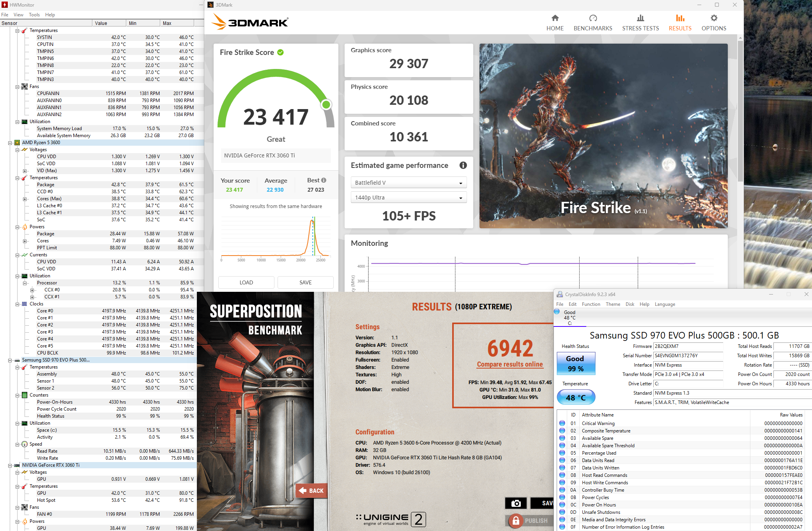Open the 3DMark Benchmarks gauge icon
Image resolution: width=812 pixels, height=531 pixels.
(x=593, y=18)
